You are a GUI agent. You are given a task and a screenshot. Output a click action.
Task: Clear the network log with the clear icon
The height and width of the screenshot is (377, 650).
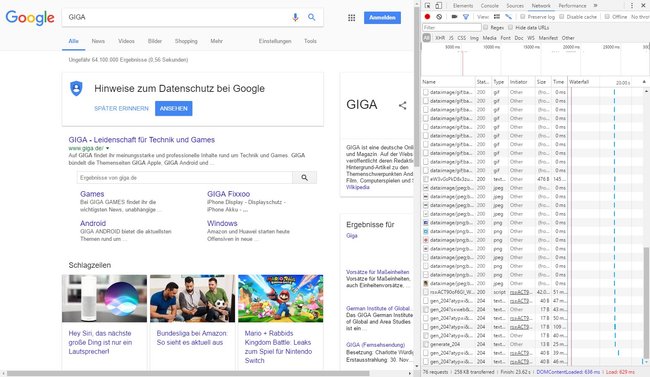pyautogui.click(x=439, y=17)
